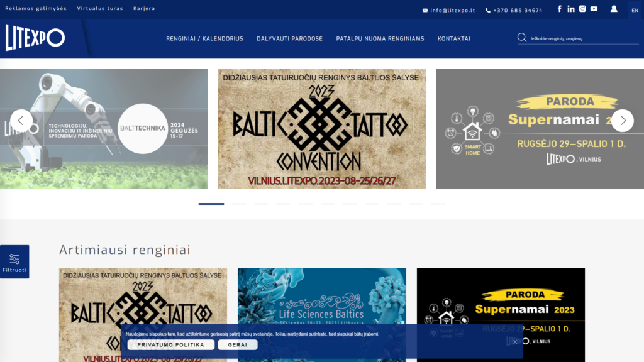The height and width of the screenshot is (362, 644).
Task: Go to previous carousel slide
Action: (x=21, y=121)
